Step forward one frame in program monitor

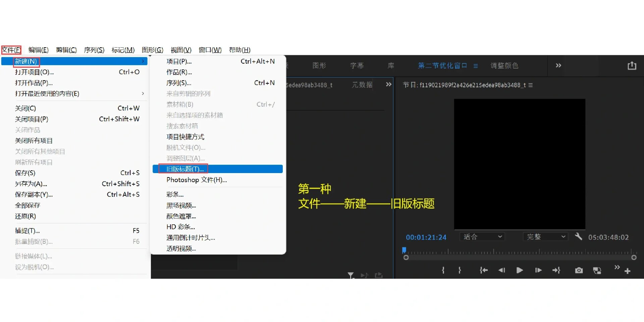pos(538,270)
